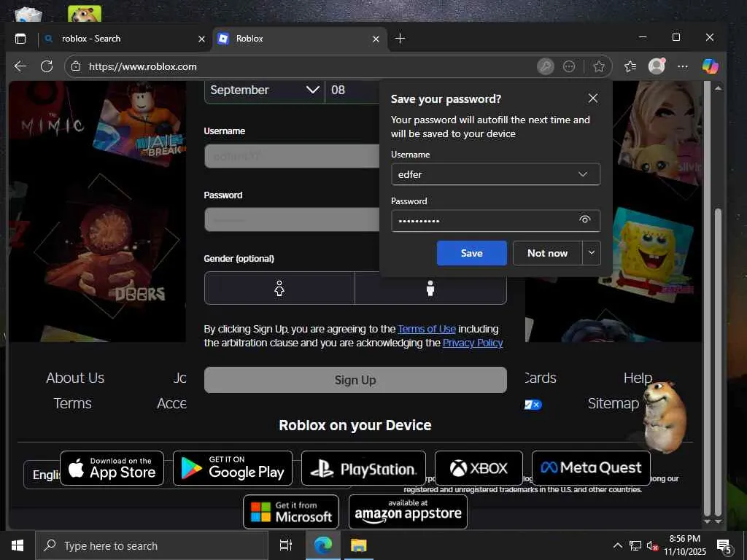Open Task View from the taskbar
The width and height of the screenshot is (747, 560).
point(286,545)
